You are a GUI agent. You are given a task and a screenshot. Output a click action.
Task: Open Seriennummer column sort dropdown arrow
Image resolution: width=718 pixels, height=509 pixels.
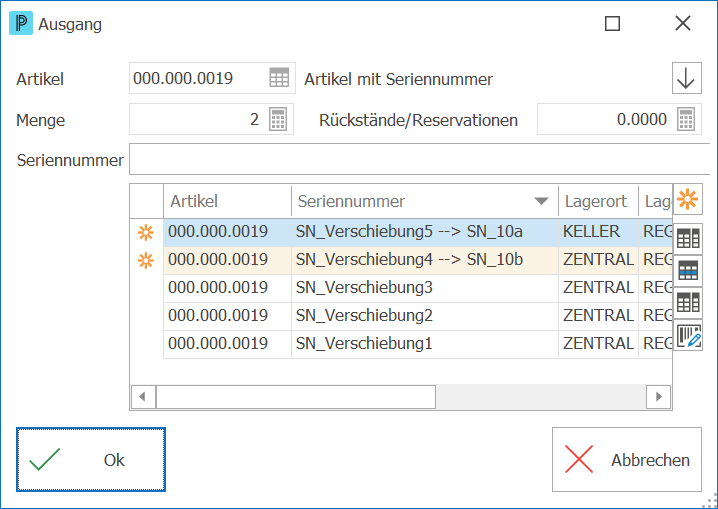point(541,201)
